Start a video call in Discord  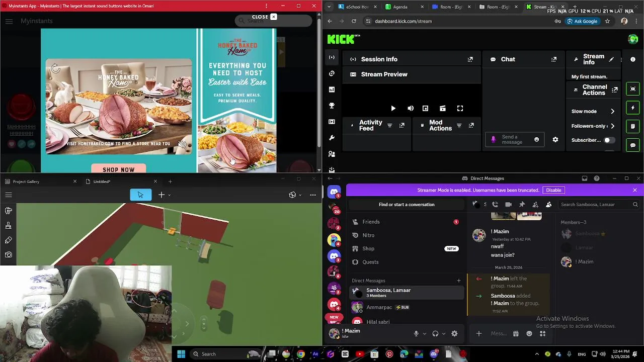(508, 205)
